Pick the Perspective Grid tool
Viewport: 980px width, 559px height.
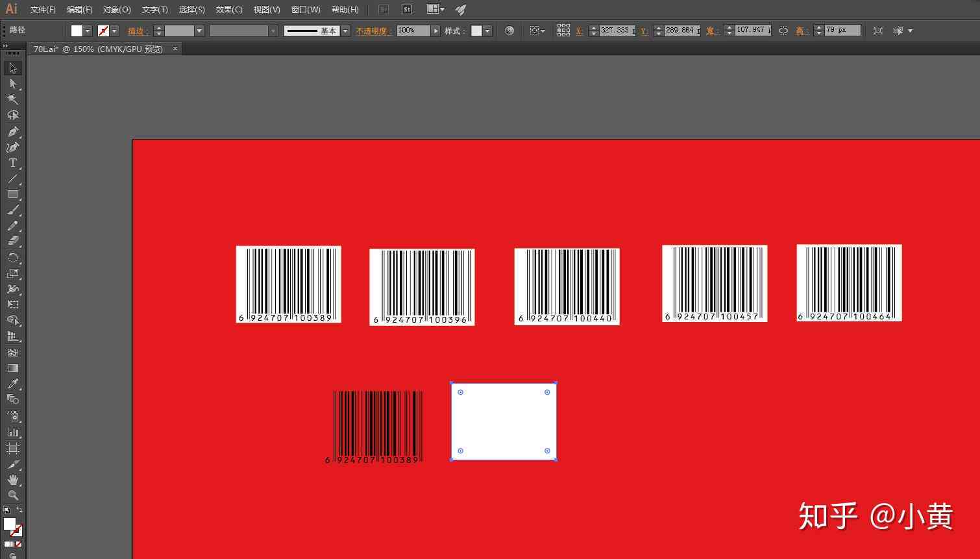click(12, 336)
